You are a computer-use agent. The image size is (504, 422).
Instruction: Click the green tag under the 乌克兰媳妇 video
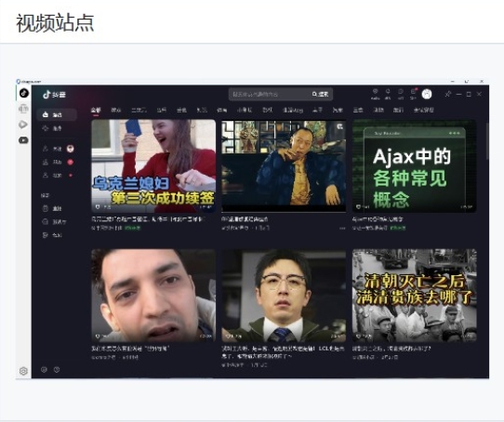pyautogui.click(x=133, y=228)
